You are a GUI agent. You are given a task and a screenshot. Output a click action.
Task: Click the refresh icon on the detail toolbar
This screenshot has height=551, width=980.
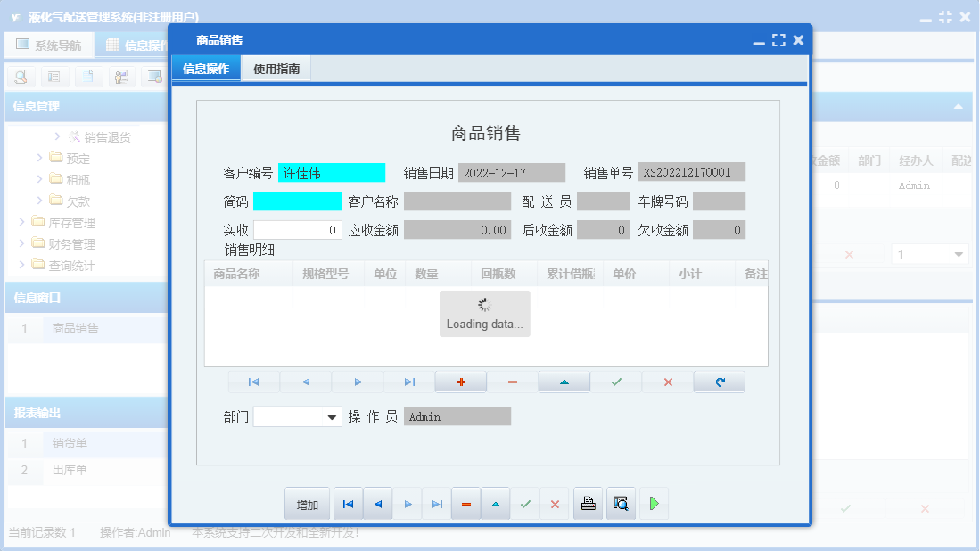[x=719, y=382]
